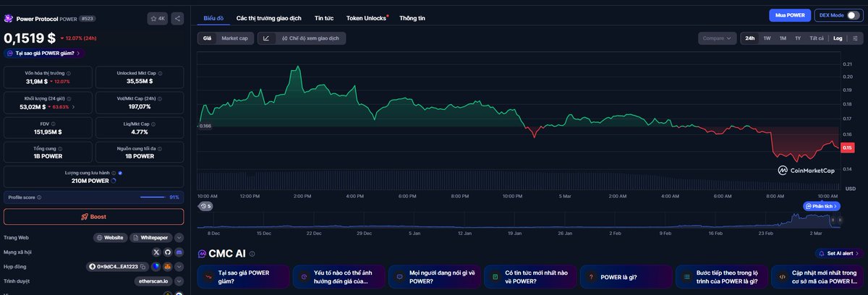
Task: Open the Whitepaper link
Action: (151, 237)
